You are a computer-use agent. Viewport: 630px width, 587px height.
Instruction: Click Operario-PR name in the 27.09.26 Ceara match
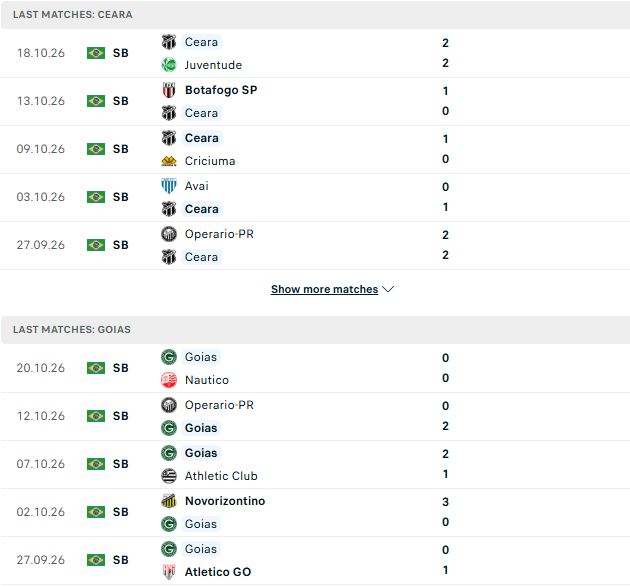point(219,234)
